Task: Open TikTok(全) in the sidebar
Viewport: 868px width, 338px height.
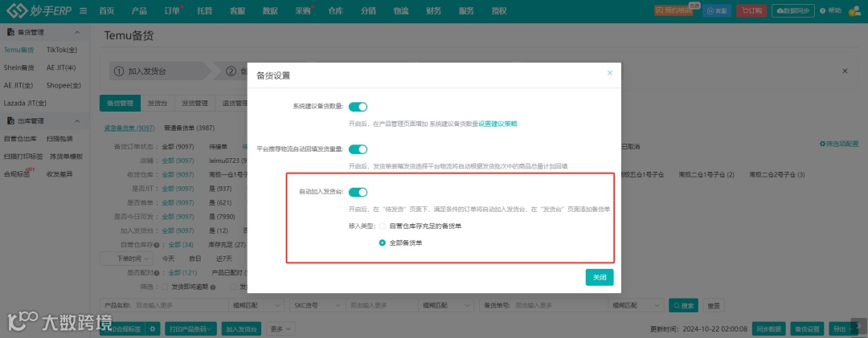Action: point(62,50)
